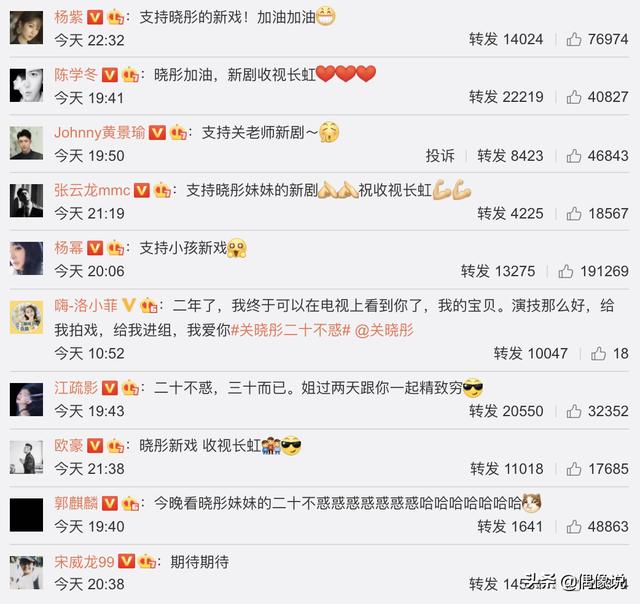Open 郭麒麟's username link
The width and height of the screenshot is (640, 604).
click(76, 503)
